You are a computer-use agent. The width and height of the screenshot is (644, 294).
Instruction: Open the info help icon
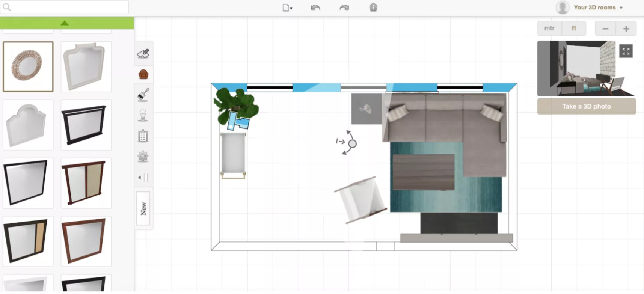tap(373, 8)
